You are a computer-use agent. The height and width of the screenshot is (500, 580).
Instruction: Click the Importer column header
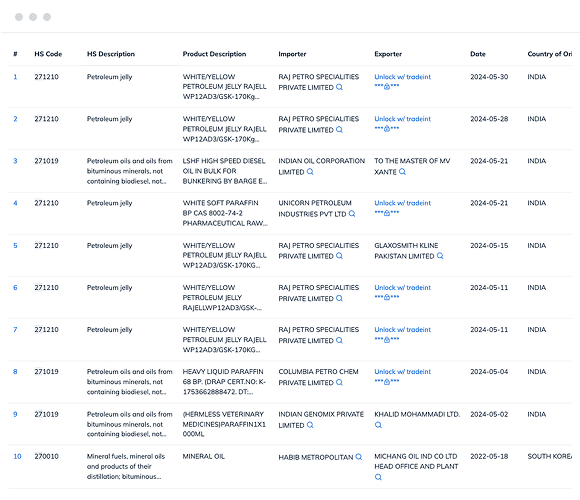point(292,54)
